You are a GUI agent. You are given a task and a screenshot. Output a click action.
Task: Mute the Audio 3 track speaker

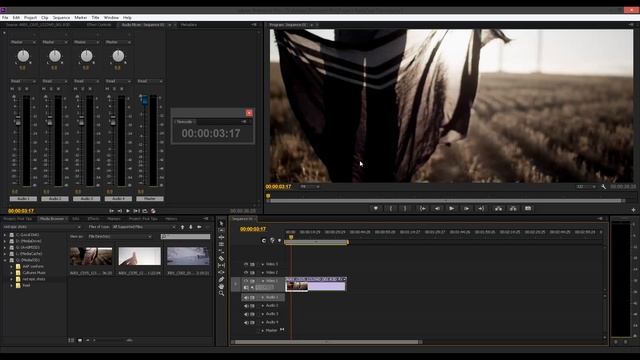(246, 314)
